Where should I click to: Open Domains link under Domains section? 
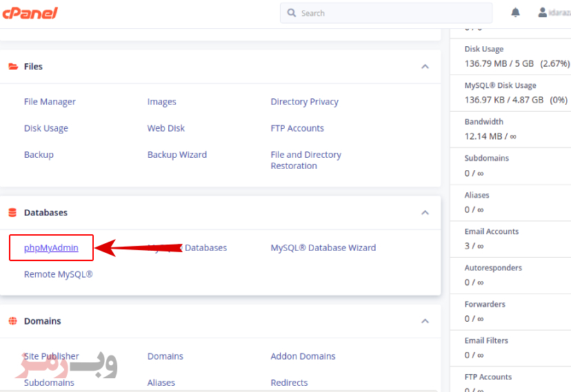pyautogui.click(x=166, y=356)
